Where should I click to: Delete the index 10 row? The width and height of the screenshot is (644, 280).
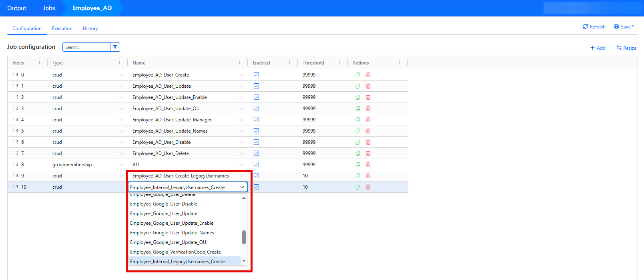point(368,187)
